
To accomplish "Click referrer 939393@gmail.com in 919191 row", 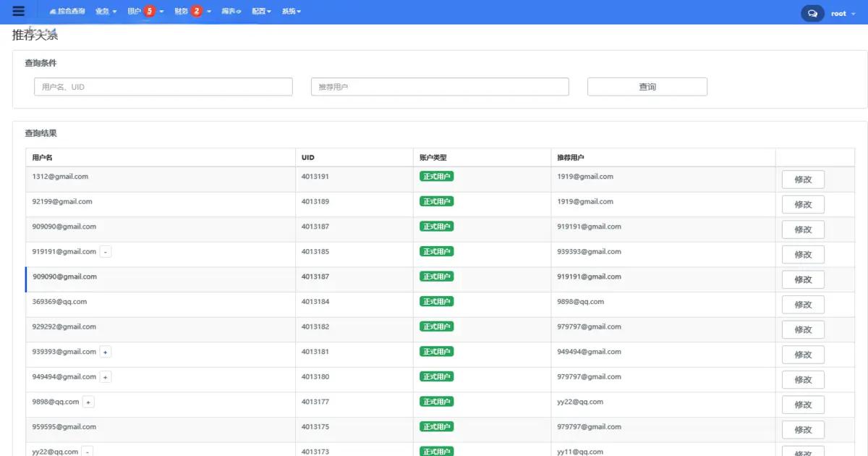I will [589, 252].
